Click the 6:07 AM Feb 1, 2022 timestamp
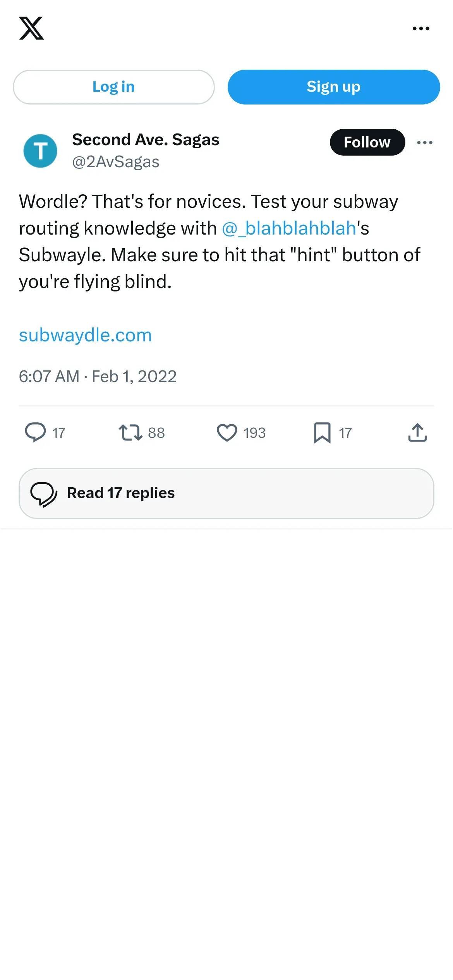The image size is (453, 980). [x=98, y=376]
